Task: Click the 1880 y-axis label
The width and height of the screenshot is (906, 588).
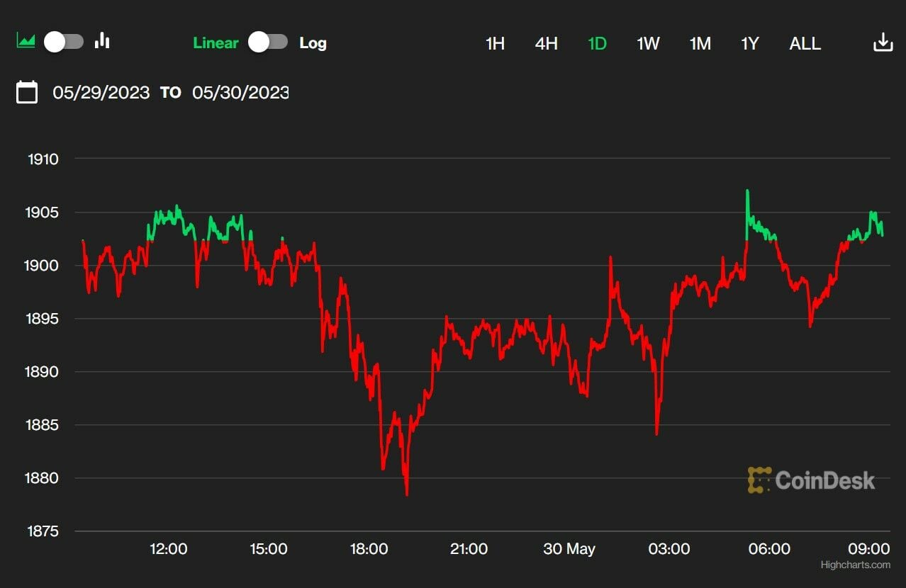Action: click(43, 478)
